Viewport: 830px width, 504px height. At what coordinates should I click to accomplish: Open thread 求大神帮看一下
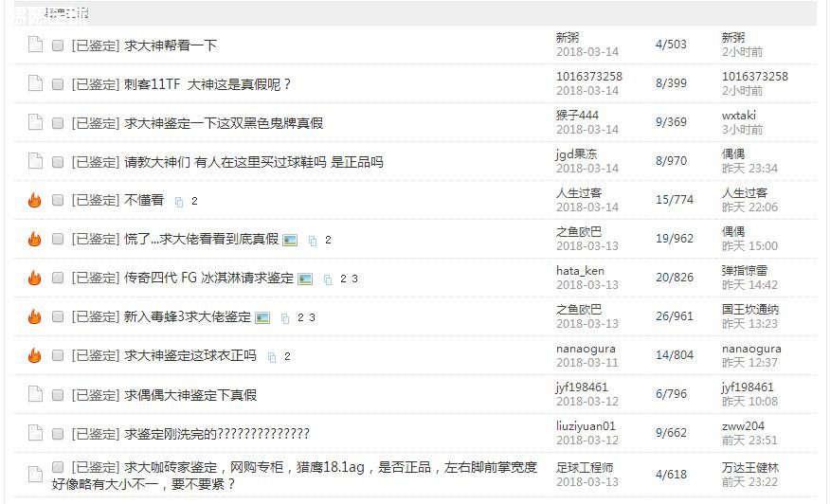pyautogui.click(x=171, y=45)
